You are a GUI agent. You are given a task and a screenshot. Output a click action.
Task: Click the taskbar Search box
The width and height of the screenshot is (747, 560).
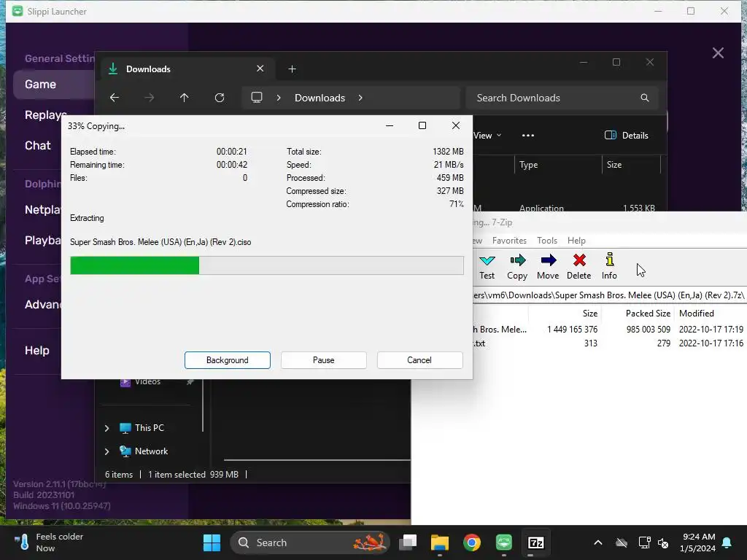pos(309,542)
